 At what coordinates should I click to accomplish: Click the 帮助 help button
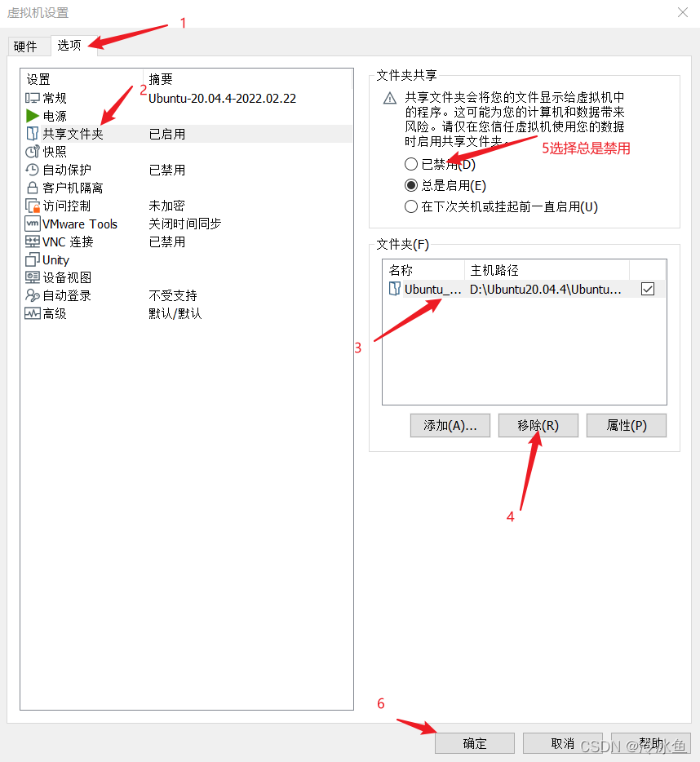click(651, 743)
